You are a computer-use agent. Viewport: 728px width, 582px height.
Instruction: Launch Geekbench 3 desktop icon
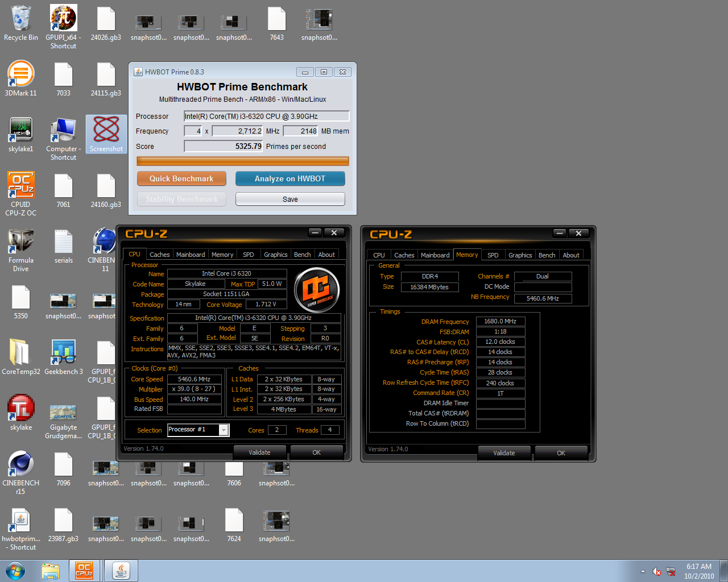(63, 357)
